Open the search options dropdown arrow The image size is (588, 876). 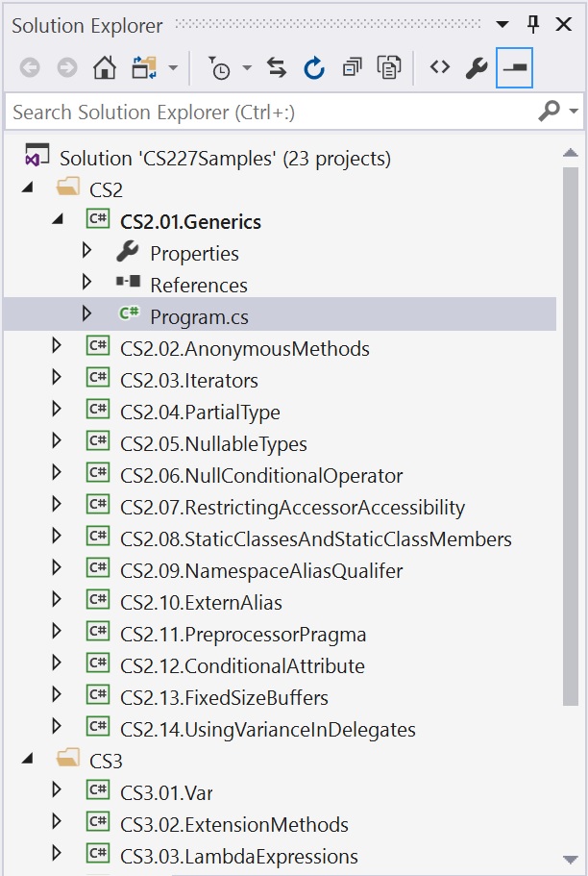pos(574,112)
